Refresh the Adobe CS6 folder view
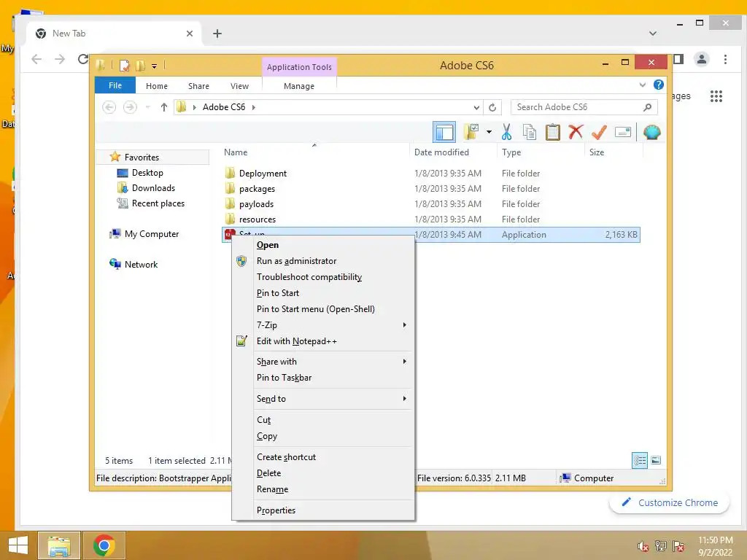The image size is (747, 560). pos(492,107)
